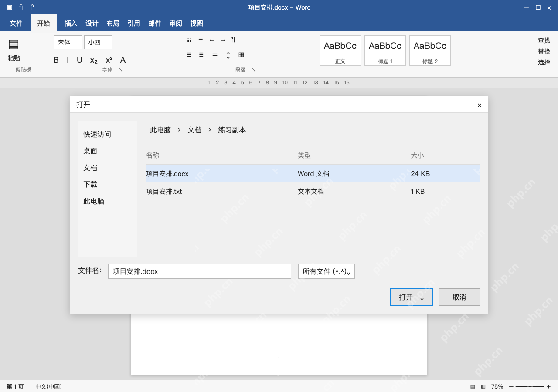Switch to the 审阅 tab
Viewport: 558px width, 392px height.
pyautogui.click(x=176, y=23)
